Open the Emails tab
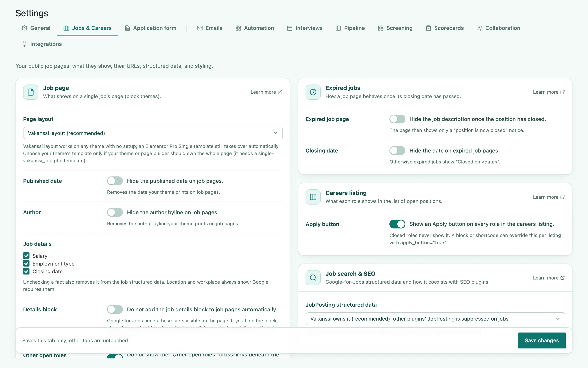This screenshot has height=368, width=588. coord(210,28)
